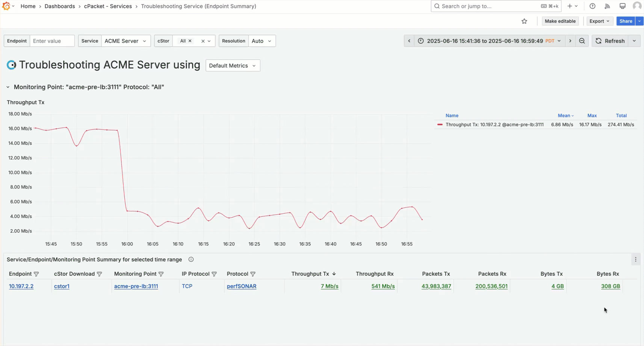Toggle the Throughput Tx legend series
Viewport: 644px width, 346px height.
pyautogui.click(x=494, y=125)
